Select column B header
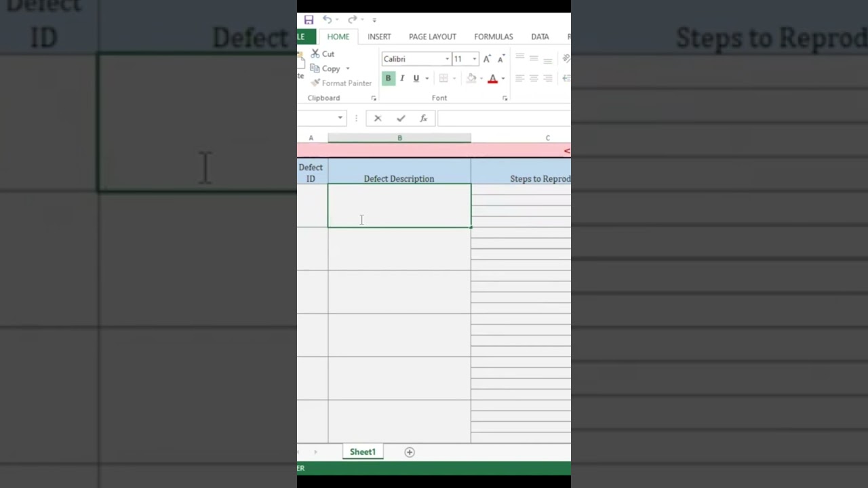Screen dimensions: 868x488 click(x=399, y=138)
